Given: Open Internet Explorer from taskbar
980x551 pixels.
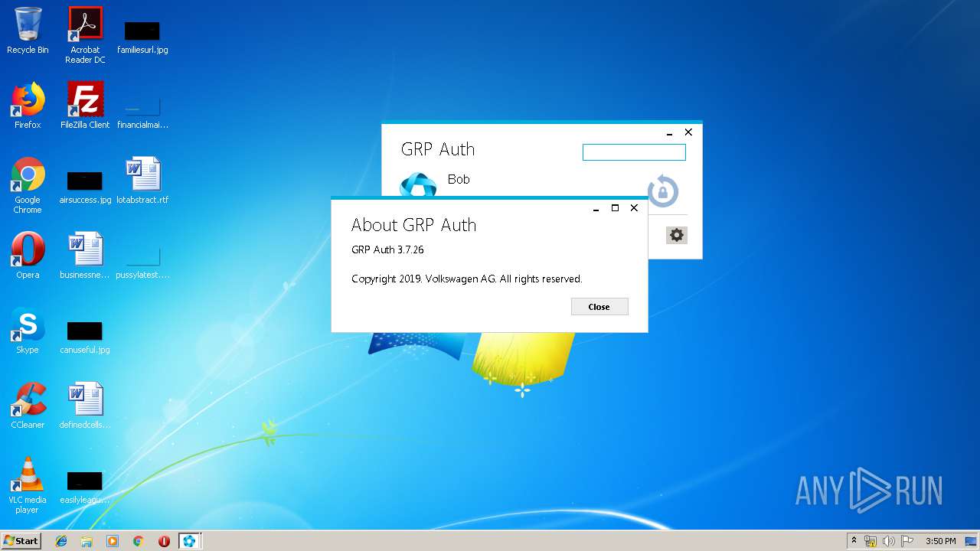Looking at the screenshot, I should (61, 541).
